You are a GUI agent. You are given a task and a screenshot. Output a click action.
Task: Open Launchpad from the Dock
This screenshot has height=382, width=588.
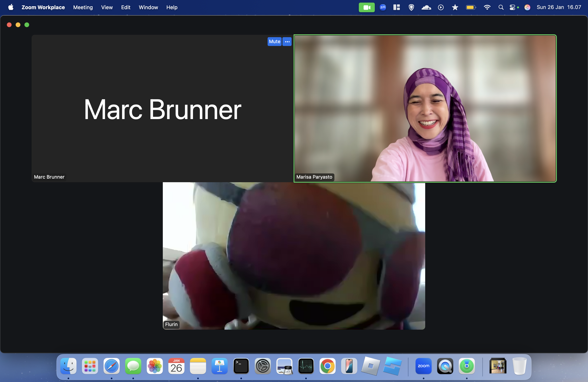pyautogui.click(x=90, y=366)
